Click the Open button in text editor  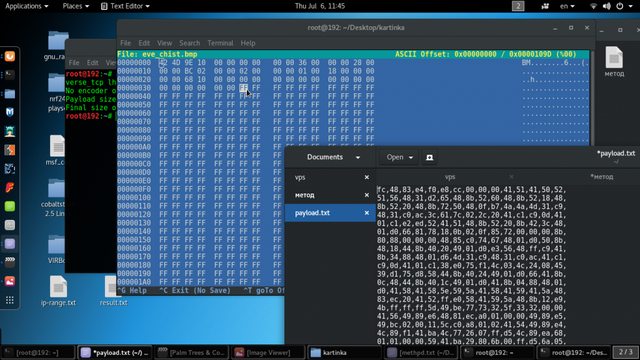[x=399, y=157]
